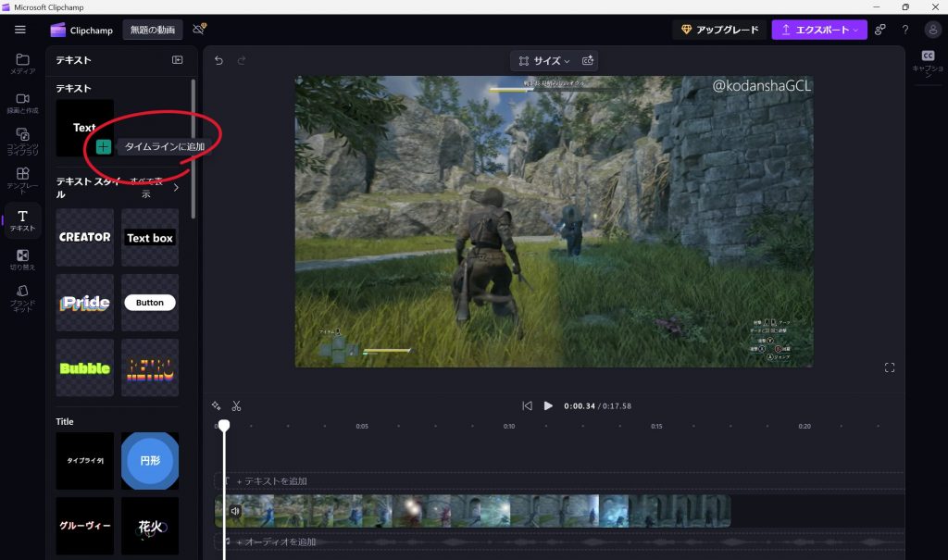The image size is (948, 560).
Task: Play the video preview
Action: coord(548,405)
